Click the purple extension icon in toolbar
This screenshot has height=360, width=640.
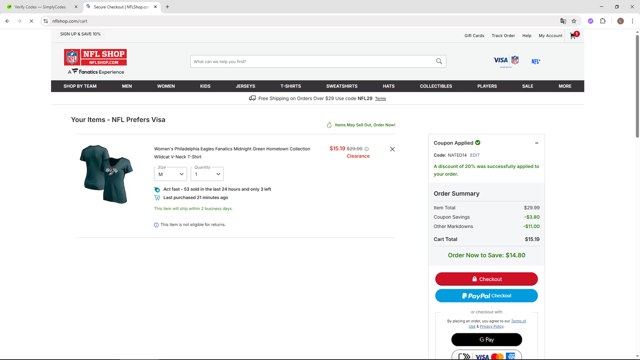(x=590, y=21)
